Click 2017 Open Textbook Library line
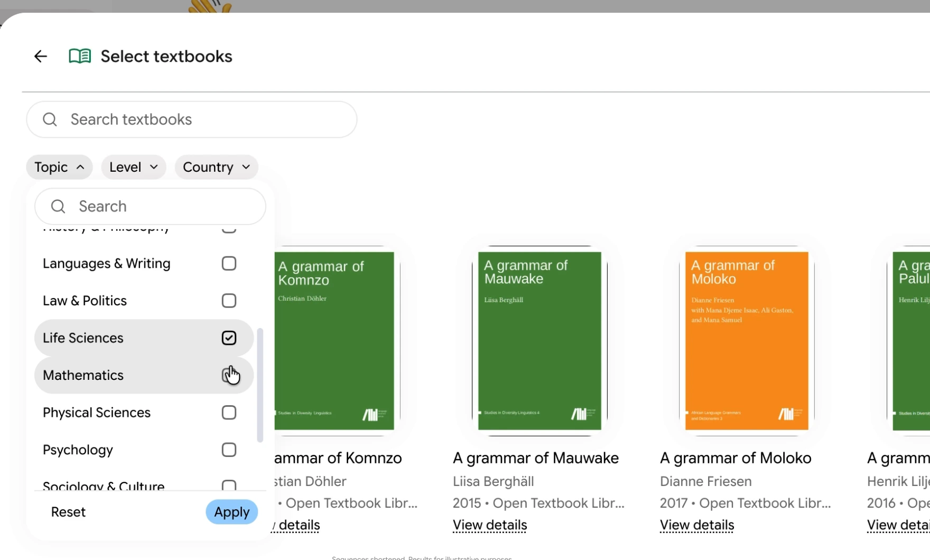Image resolution: width=930 pixels, height=560 pixels. (x=746, y=503)
